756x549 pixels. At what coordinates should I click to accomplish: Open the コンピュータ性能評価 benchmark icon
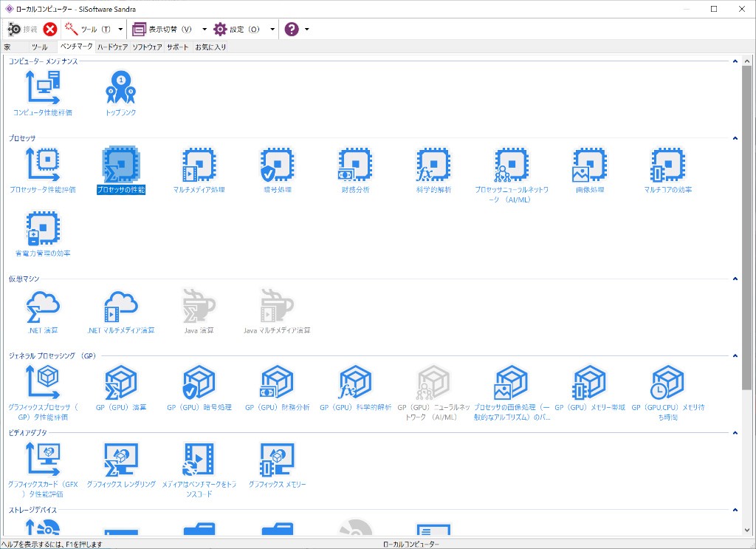[x=43, y=88]
